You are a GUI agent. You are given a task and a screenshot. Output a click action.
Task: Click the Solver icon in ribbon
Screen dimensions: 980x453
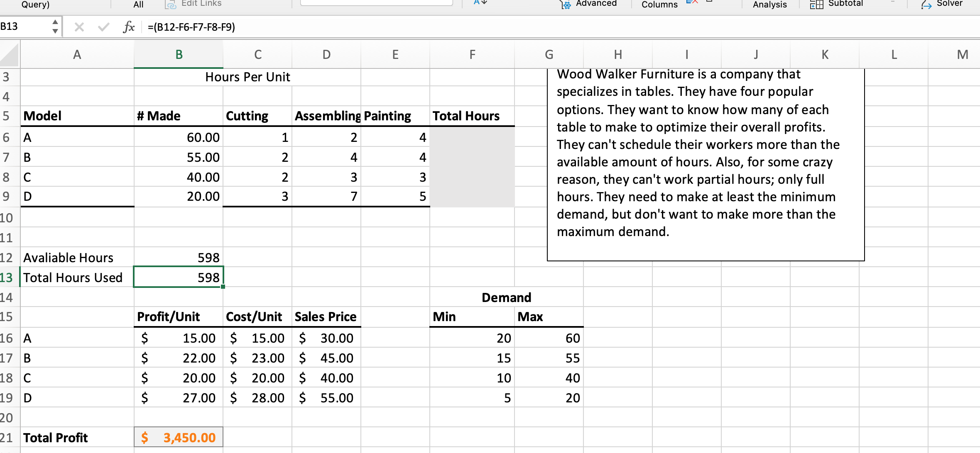pos(926,5)
